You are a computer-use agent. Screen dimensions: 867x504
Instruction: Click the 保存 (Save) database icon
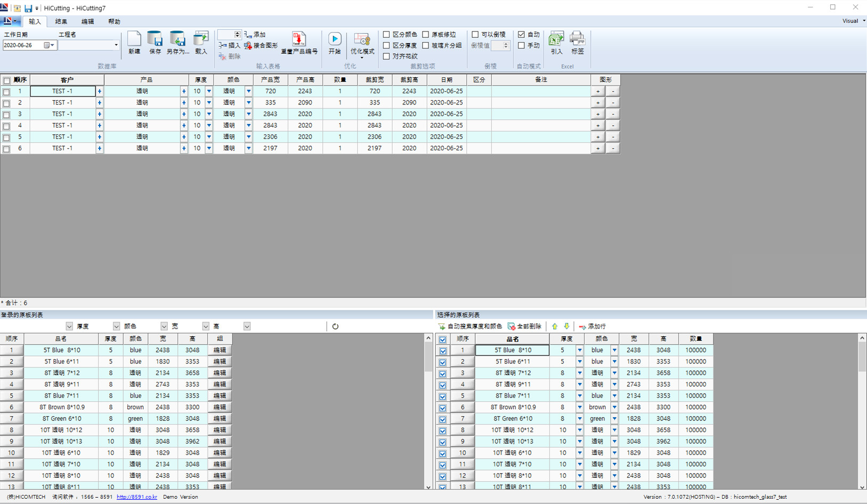tap(155, 39)
